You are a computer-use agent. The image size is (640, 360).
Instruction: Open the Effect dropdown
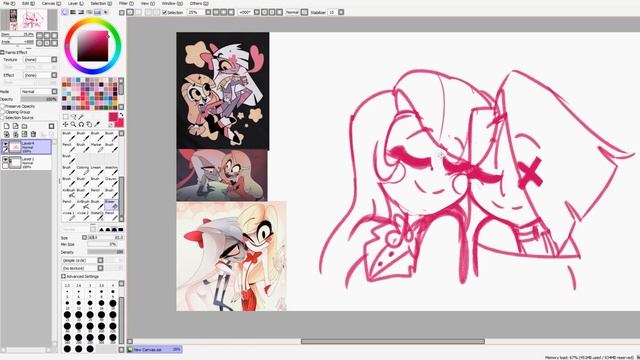coord(54,75)
